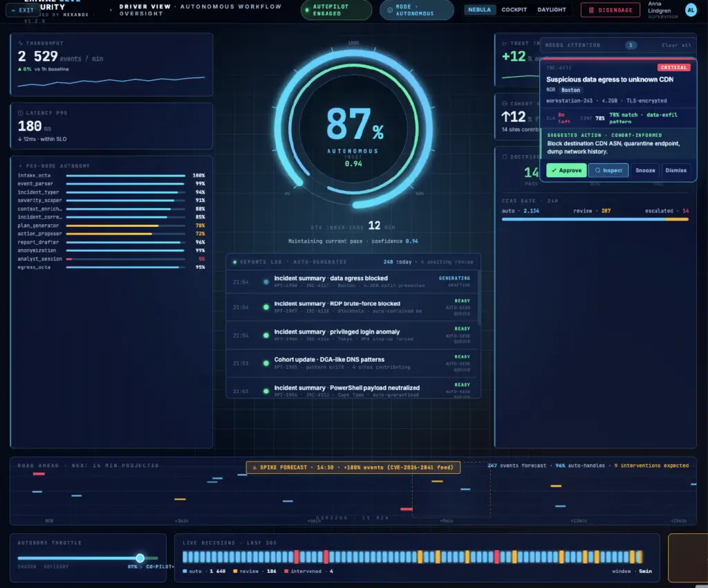Viewport: 708px width, 588px height.
Task: Select analyst_session node row
Action: pyautogui.click(x=111, y=259)
